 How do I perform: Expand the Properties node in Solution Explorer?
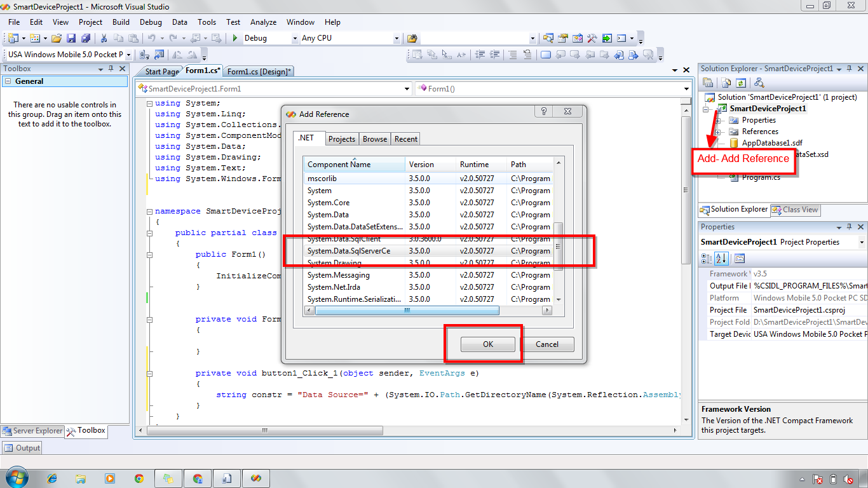pos(718,120)
